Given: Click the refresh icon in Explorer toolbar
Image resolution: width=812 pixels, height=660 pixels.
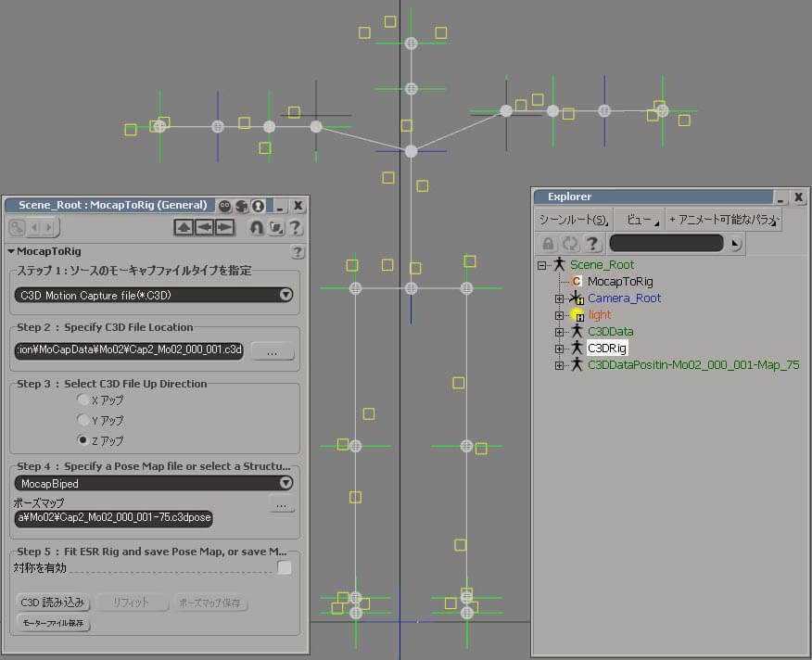Looking at the screenshot, I should [571, 244].
